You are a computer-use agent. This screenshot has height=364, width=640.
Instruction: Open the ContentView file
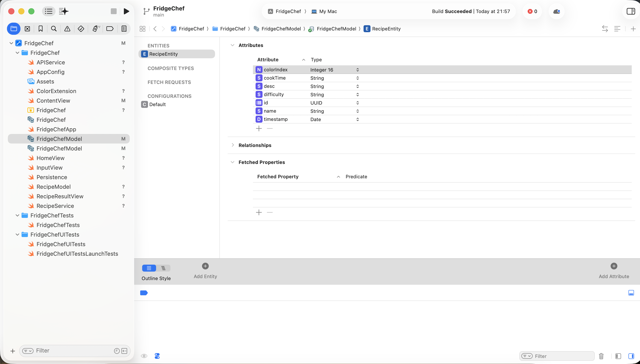click(53, 100)
